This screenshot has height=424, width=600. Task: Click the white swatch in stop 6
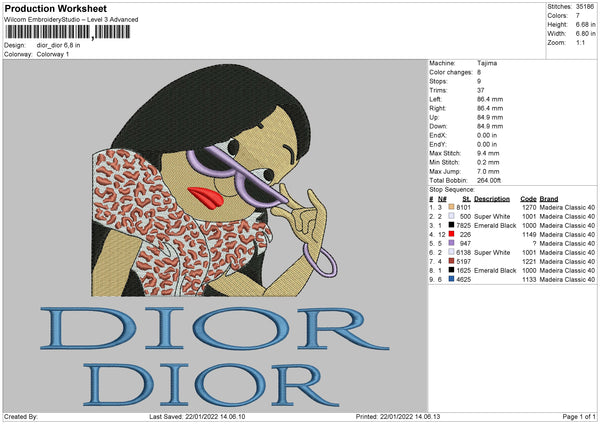pos(451,252)
